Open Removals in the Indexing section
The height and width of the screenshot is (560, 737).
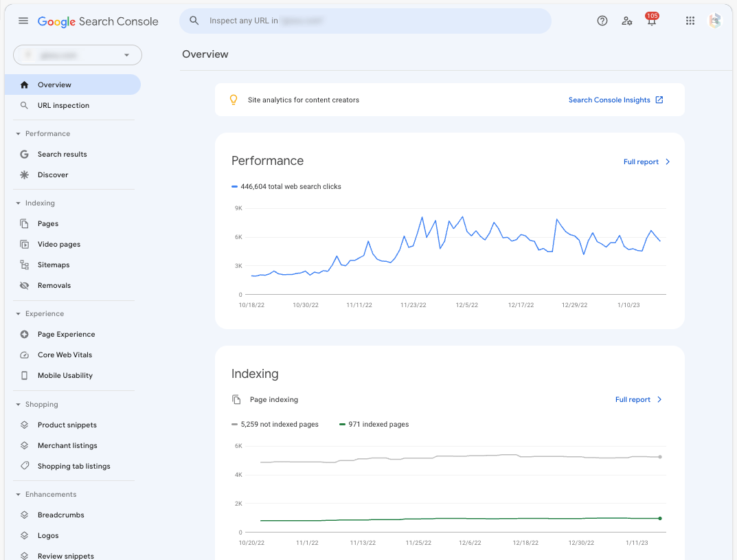(54, 285)
